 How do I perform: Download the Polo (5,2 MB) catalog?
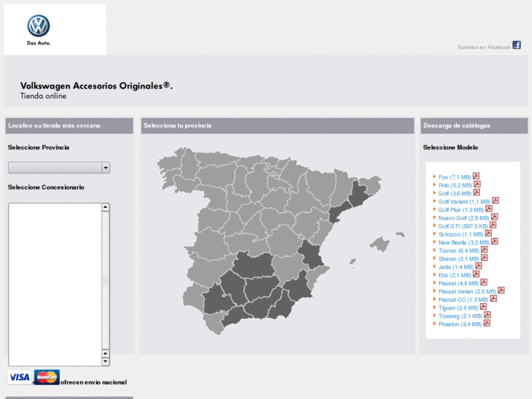pos(455,185)
